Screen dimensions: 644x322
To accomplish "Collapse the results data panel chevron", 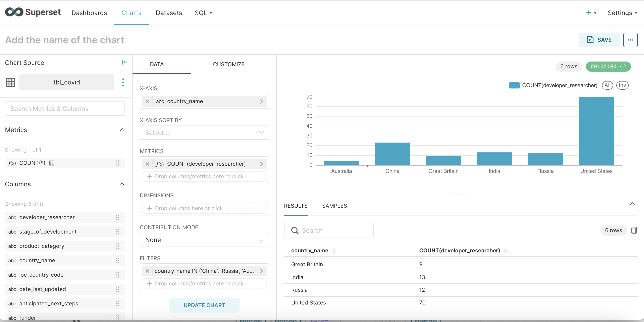I will coord(632,204).
